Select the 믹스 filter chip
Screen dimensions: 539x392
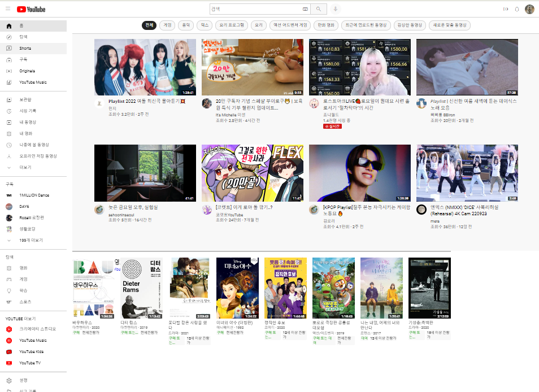tap(205, 25)
